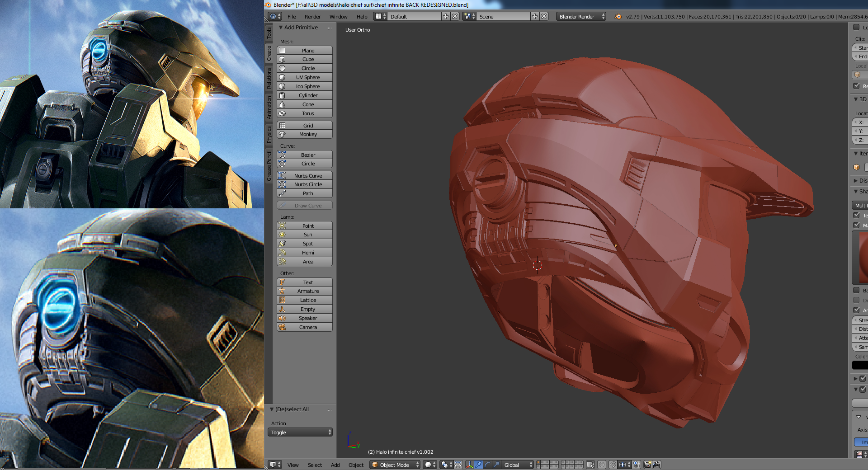Click the black Color swatch
868x470 pixels.
coord(860,365)
